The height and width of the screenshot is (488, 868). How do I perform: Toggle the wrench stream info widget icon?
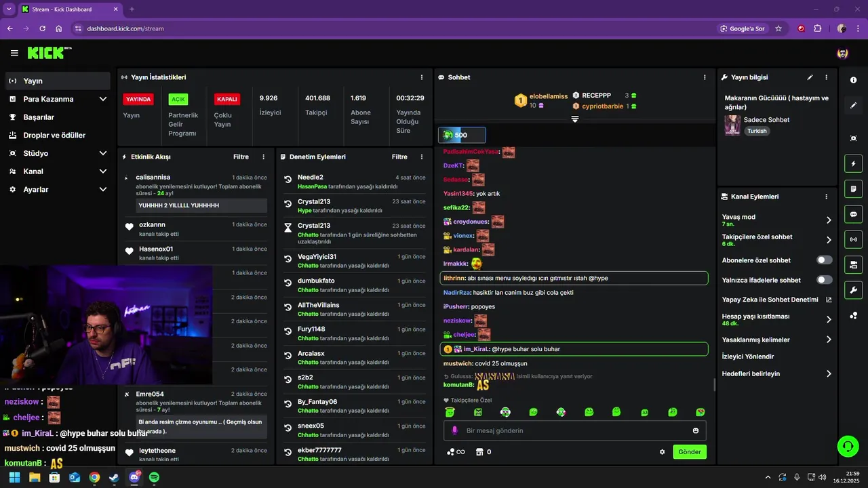point(853,290)
